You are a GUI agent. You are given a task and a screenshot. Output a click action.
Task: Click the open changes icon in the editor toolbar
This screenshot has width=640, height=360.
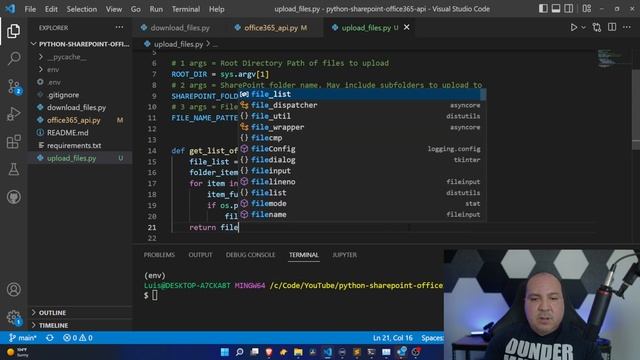(597, 27)
